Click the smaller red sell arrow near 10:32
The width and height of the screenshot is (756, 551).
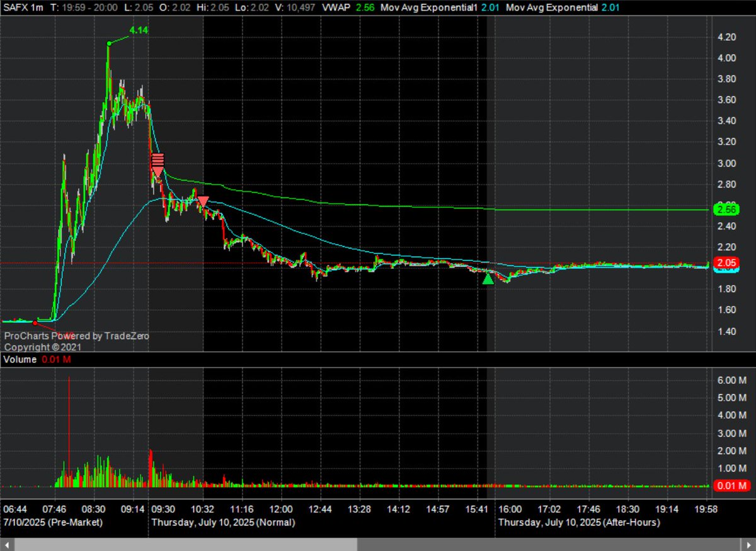pyautogui.click(x=204, y=200)
